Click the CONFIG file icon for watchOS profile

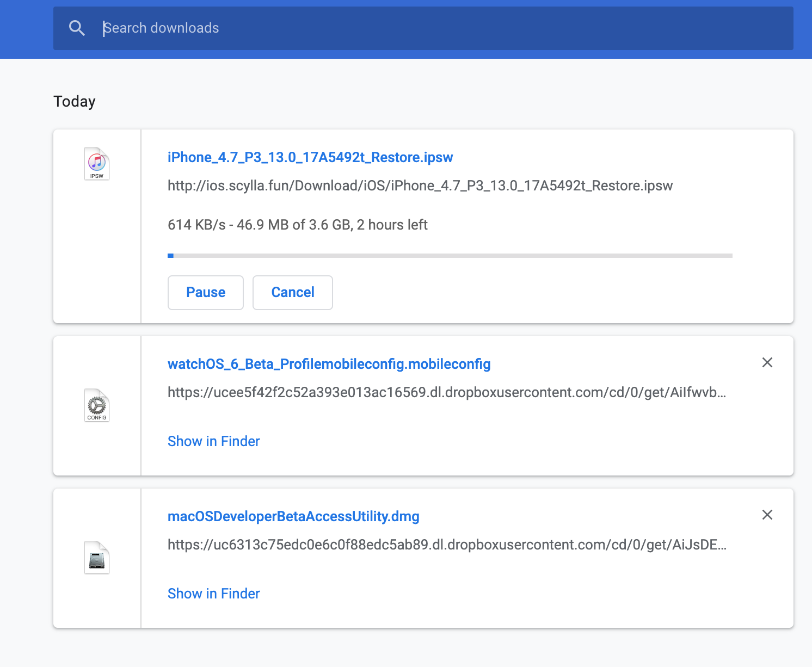[x=97, y=405]
